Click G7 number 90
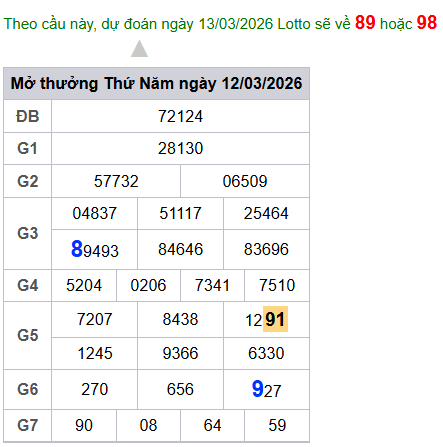443x447 pixels. coord(84,425)
